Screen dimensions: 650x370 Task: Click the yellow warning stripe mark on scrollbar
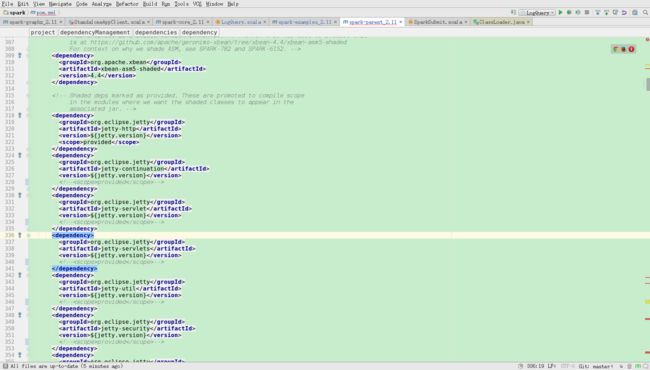(x=647, y=302)
